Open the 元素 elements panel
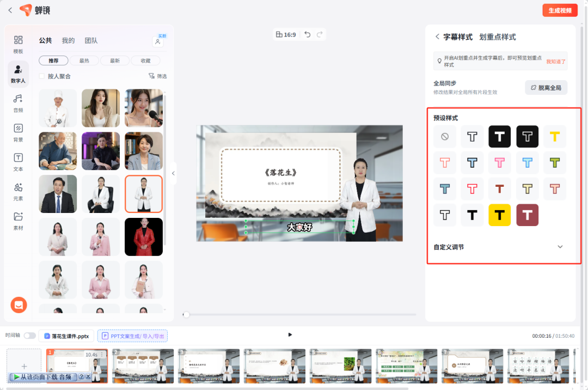This screenshot has height=390, width=588. coord(18,191)
